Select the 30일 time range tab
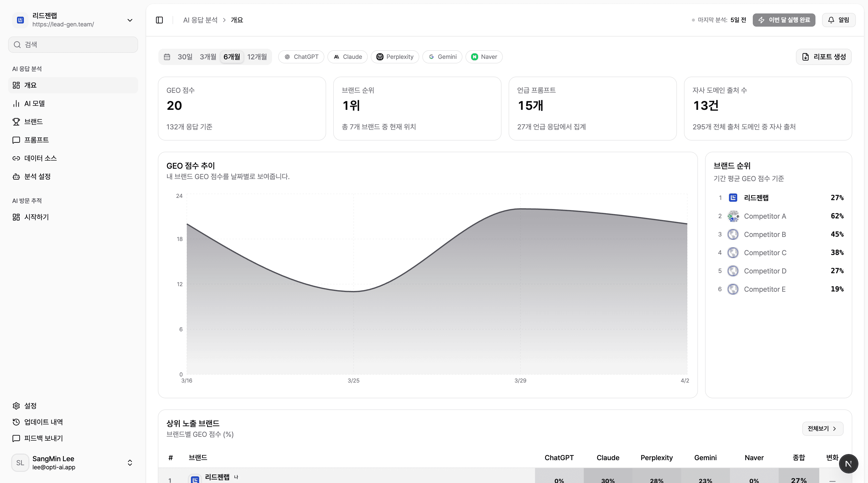 click(x=185, y=57)
